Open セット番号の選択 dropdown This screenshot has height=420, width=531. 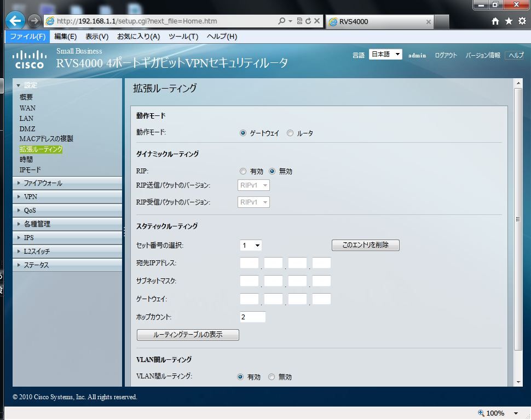[x=251, y=246]
